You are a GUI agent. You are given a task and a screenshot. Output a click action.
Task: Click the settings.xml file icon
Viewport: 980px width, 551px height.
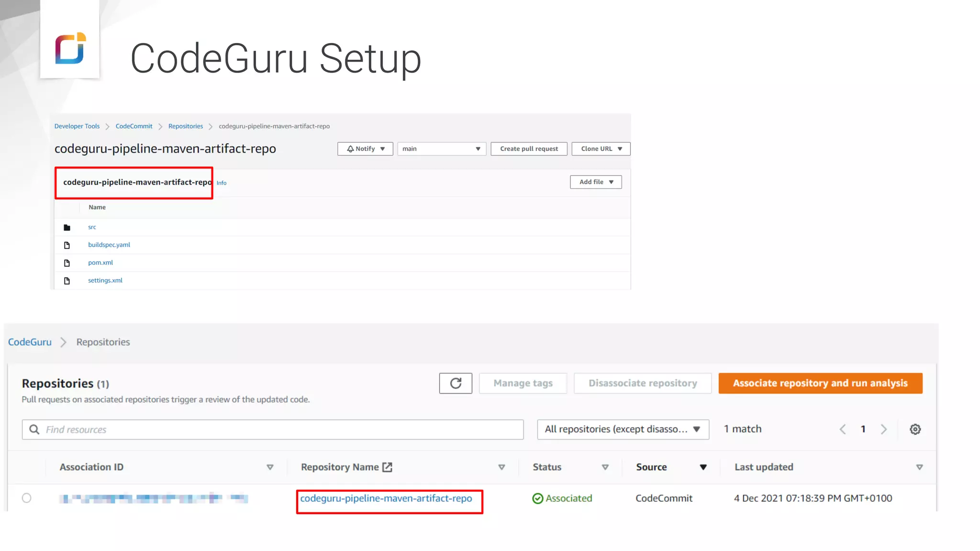coord(67,281)
